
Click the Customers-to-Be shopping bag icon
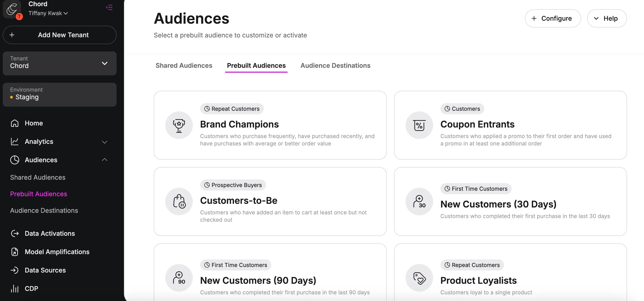[179, 202]
